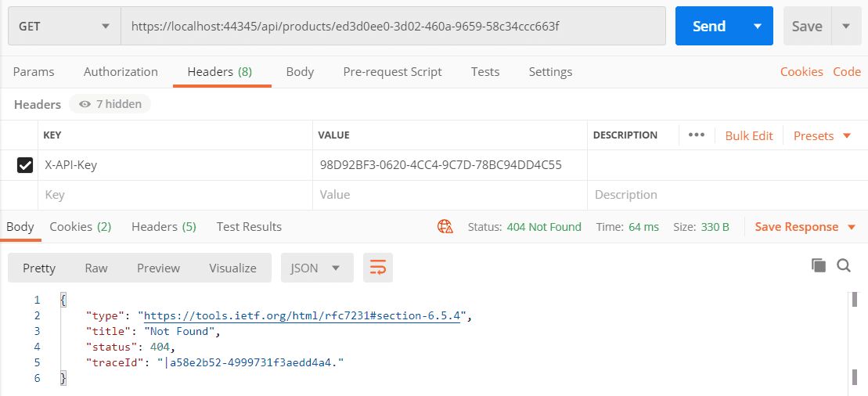Expand the Send button arrow

coord(757,26)
